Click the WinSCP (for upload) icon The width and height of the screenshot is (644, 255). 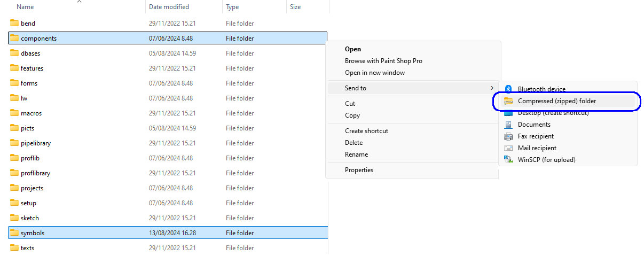point(508,159)
